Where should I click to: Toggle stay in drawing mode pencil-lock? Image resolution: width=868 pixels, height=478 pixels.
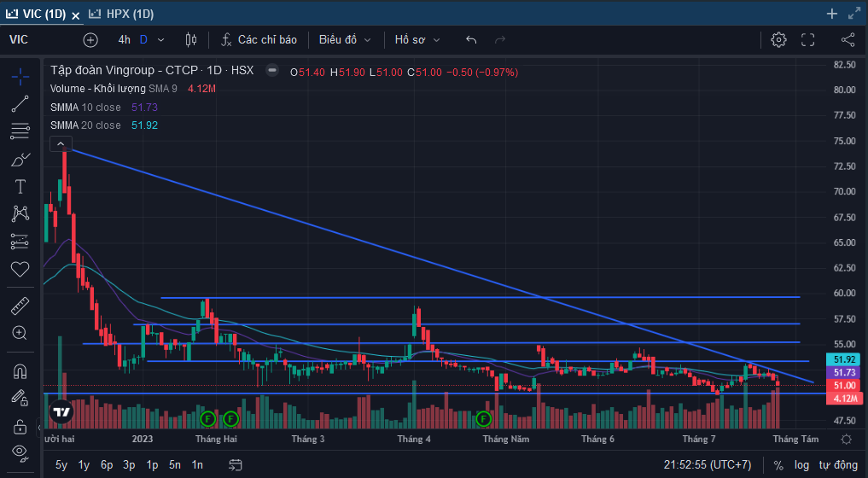click(20, 398)
